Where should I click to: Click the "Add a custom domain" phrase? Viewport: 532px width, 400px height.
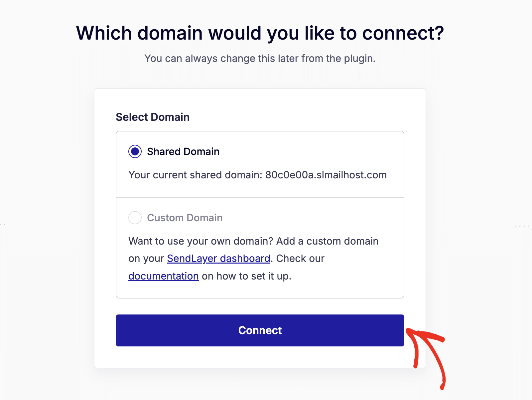click(327, 241)
